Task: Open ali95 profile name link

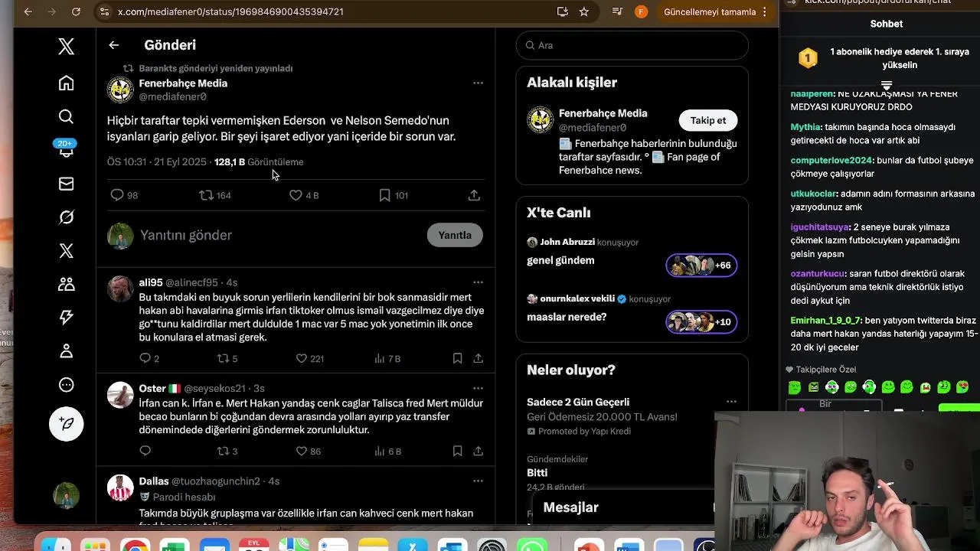Action: coord(151,282)
